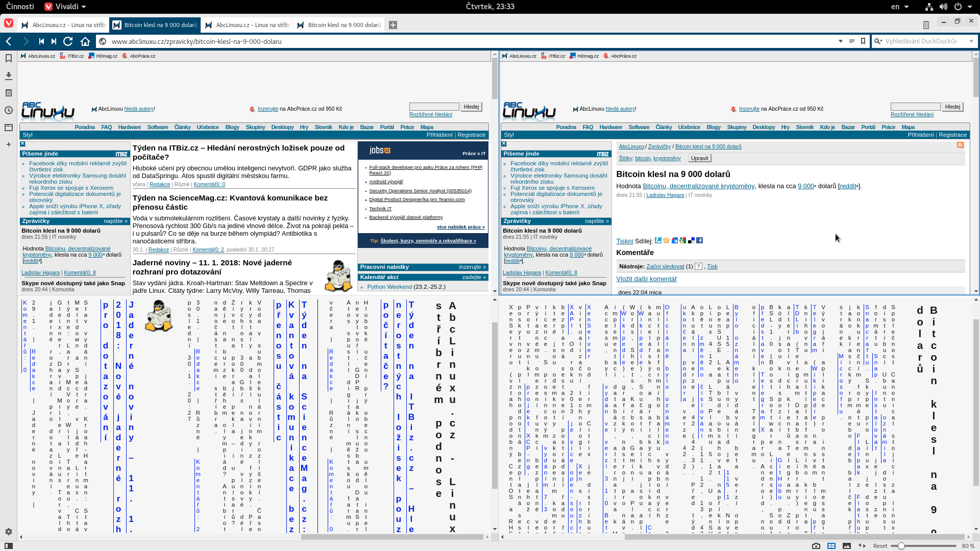Open the ITBiz.cz bookmark in the left pane

click(x=72, y=56)
